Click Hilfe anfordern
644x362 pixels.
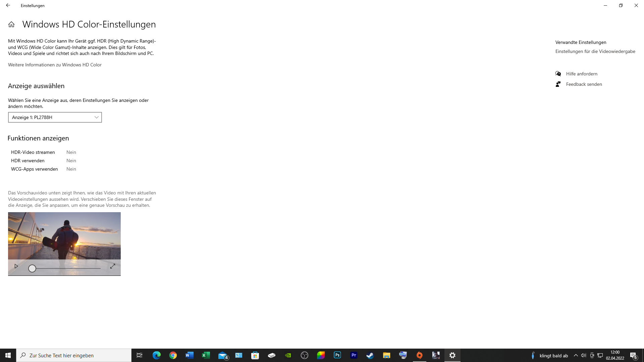(x=581, y=74)
